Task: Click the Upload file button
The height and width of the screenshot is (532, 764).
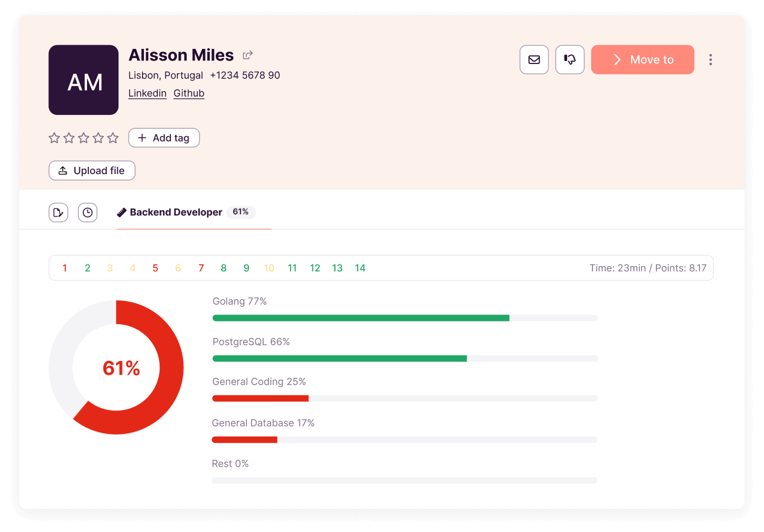Action: [x=92, y=171]
